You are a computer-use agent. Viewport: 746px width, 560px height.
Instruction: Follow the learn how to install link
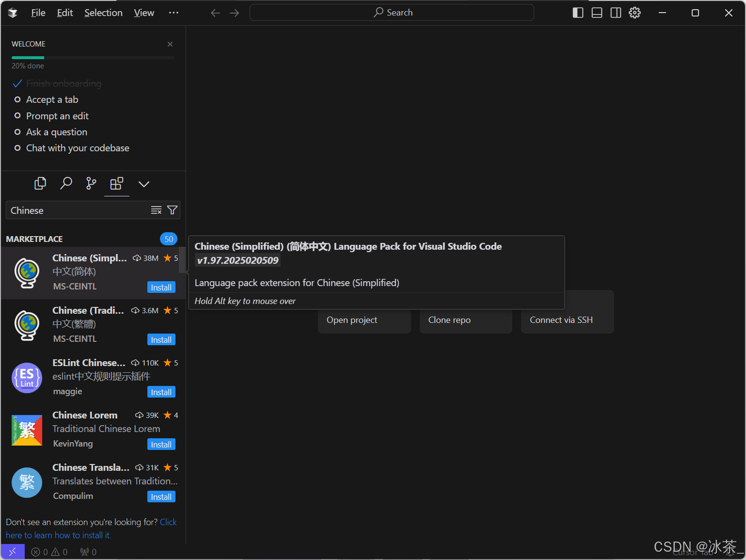[91, 528]
